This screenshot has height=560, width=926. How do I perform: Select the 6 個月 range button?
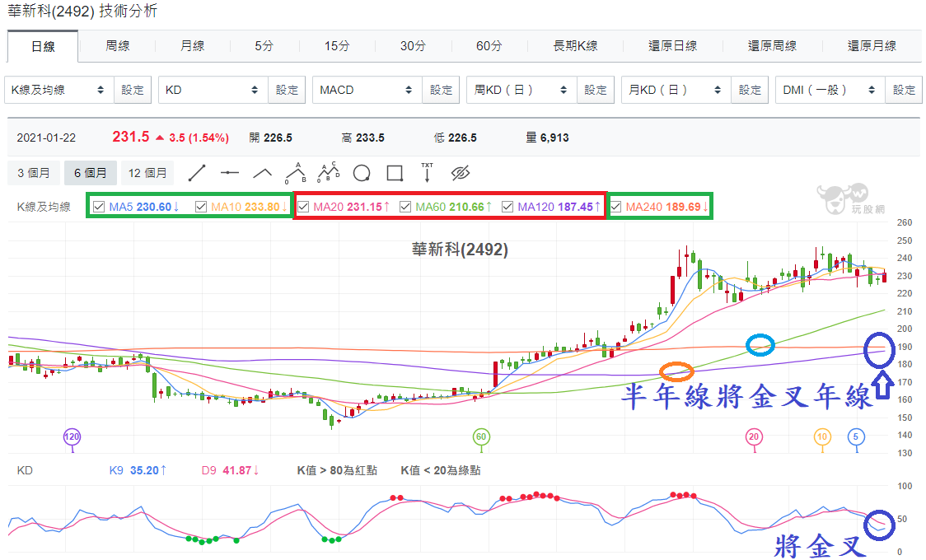pyautogui.click(x=91, y=173)
